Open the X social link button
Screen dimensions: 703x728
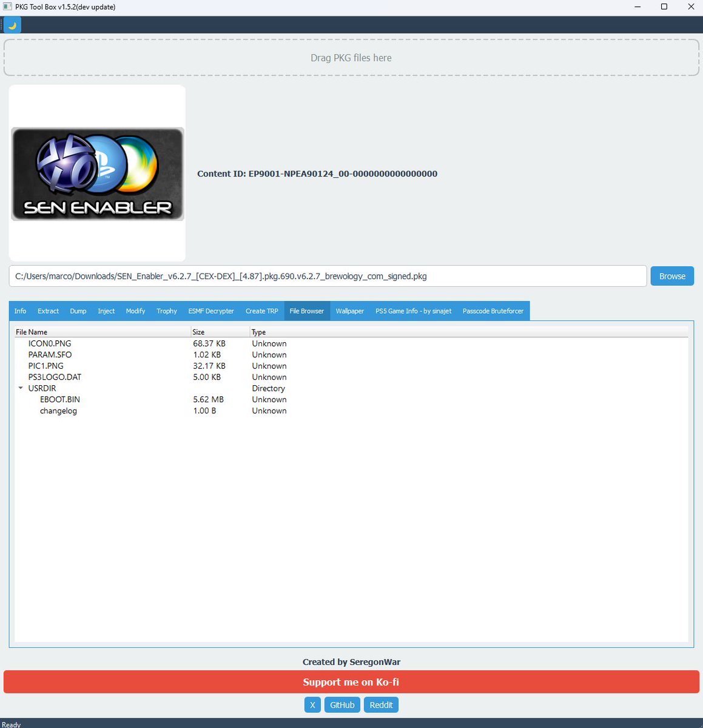point(312,705)
